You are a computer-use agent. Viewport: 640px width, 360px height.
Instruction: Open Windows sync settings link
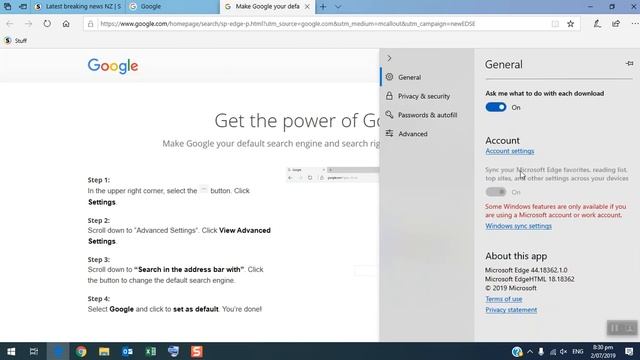click(x=518, y=226)
